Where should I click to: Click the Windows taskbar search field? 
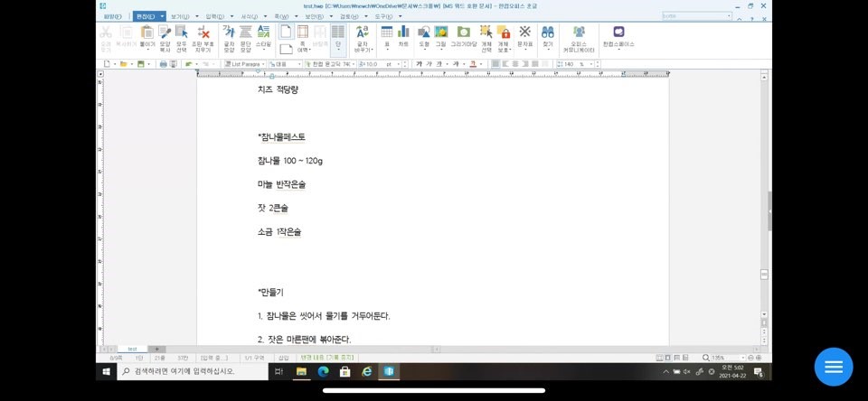[192, 372]
